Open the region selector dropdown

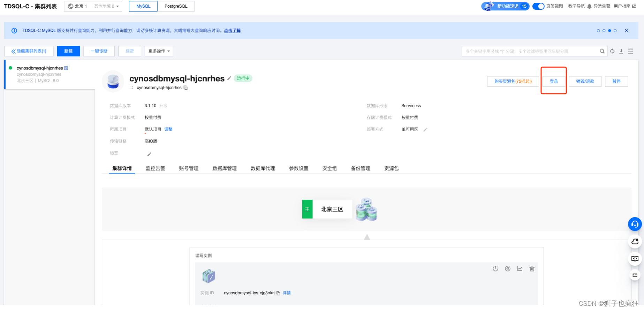click(x=93, y=6)
